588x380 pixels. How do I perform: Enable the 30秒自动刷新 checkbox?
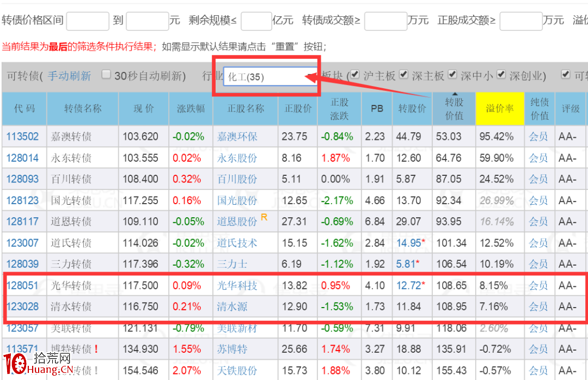click(106, 75)
